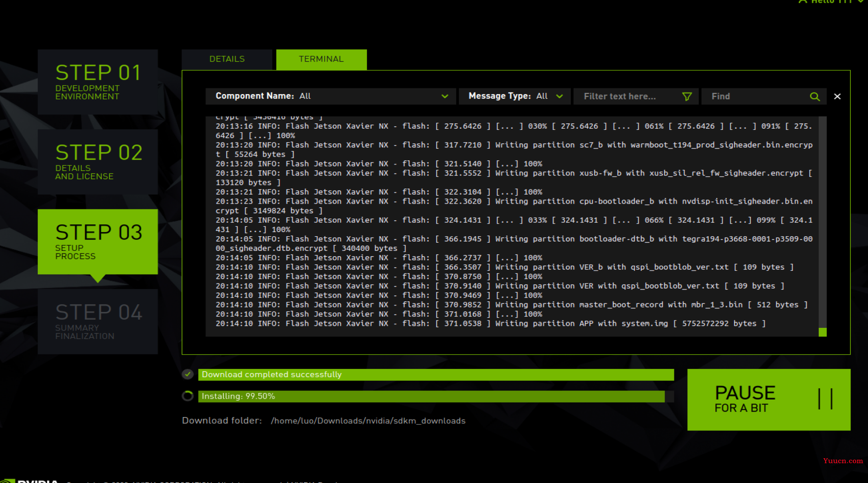
Task: Click the log line writing partition VER_b
Action: [505, 268]
